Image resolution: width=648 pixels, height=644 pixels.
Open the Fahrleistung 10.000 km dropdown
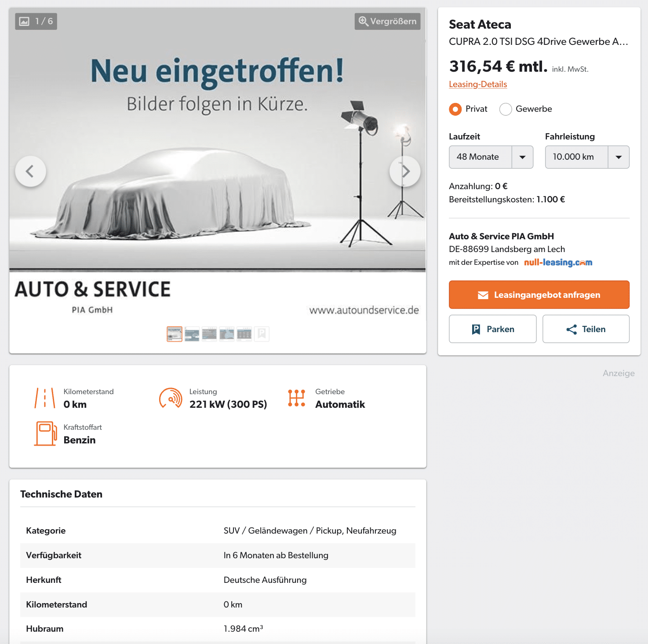coord(587,157)
